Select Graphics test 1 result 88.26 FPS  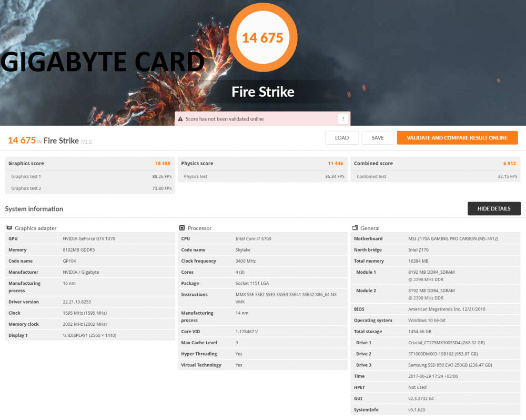[162, 176]
